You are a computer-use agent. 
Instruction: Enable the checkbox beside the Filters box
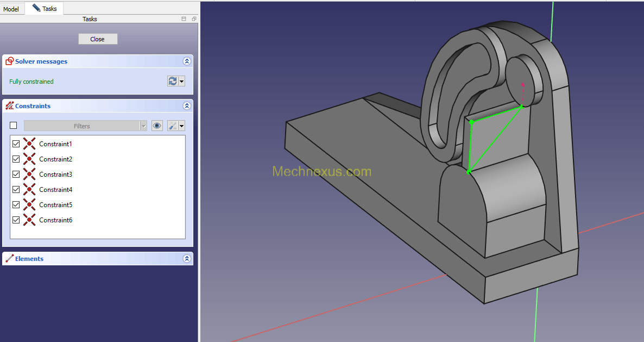click(14, 126)
